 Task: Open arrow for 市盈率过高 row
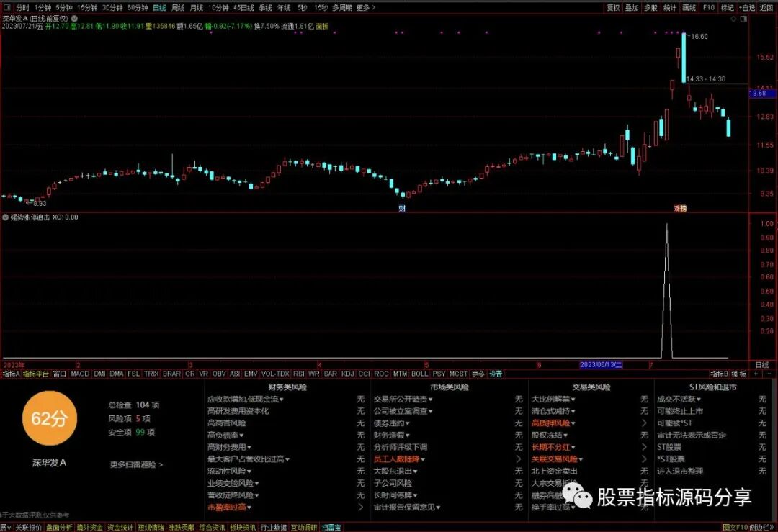click(361, 508)
